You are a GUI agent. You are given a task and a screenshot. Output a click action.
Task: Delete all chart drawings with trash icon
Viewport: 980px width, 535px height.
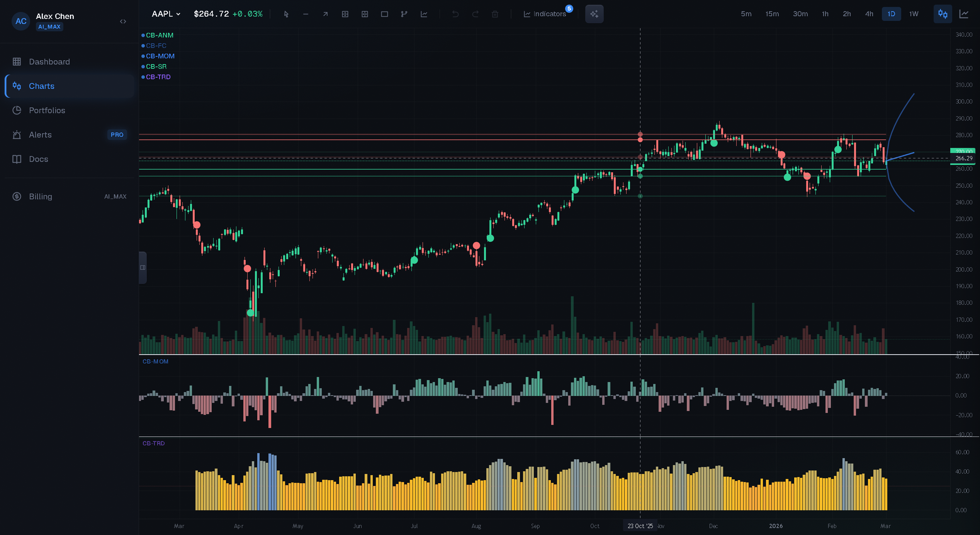pos(496,14)
